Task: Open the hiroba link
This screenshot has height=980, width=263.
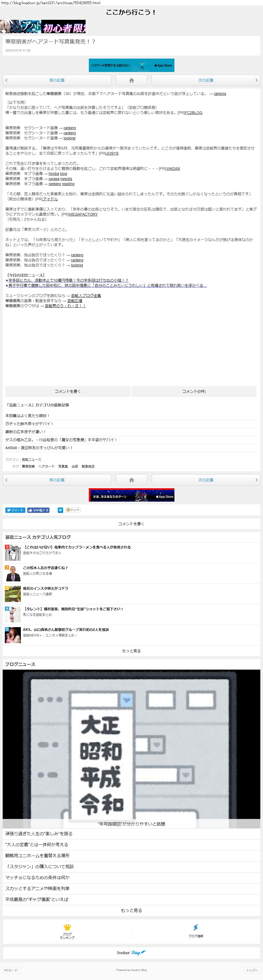Action: (54, 173)
